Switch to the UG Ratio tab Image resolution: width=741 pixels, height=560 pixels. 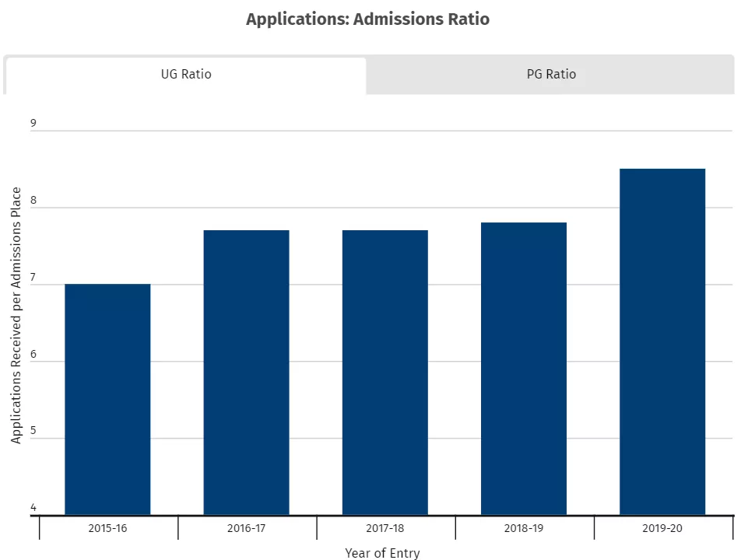pyautogui.click(x=185, y=75)
